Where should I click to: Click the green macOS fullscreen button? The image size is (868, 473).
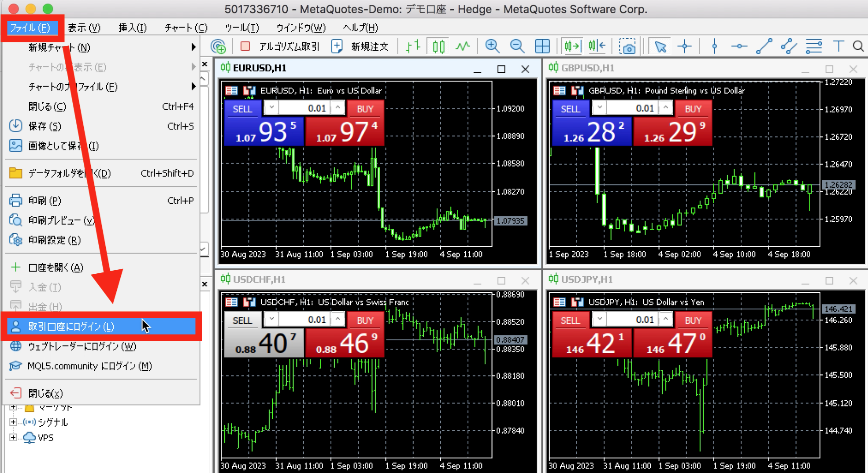[48, 9]
